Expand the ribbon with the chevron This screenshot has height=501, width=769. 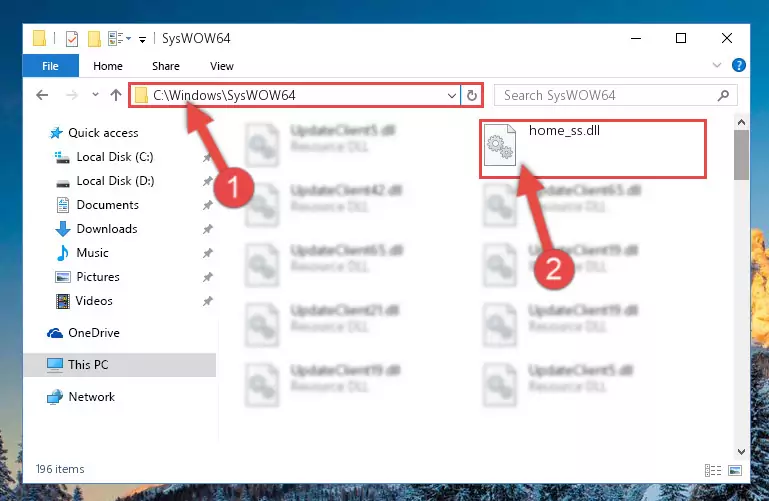click(x=717, y=65)
